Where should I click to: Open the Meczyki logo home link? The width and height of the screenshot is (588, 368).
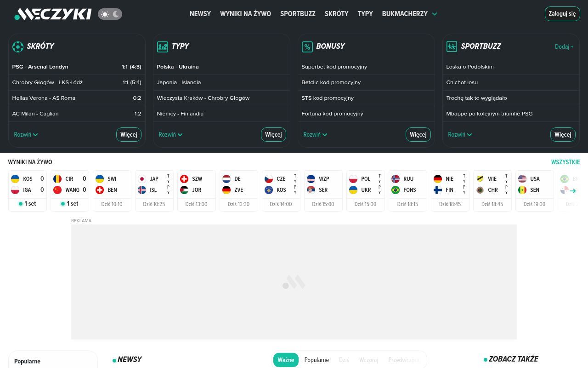point(53,14)
